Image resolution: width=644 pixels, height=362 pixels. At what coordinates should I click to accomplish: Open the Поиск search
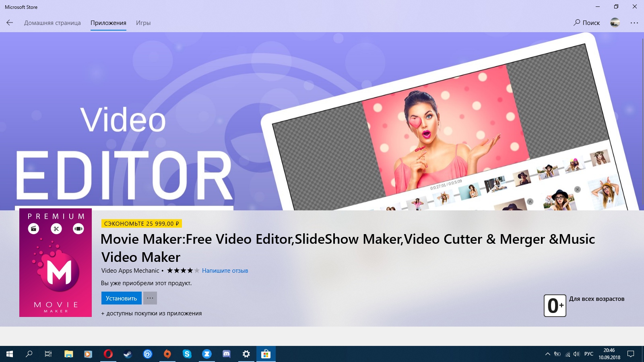point(586,23)
